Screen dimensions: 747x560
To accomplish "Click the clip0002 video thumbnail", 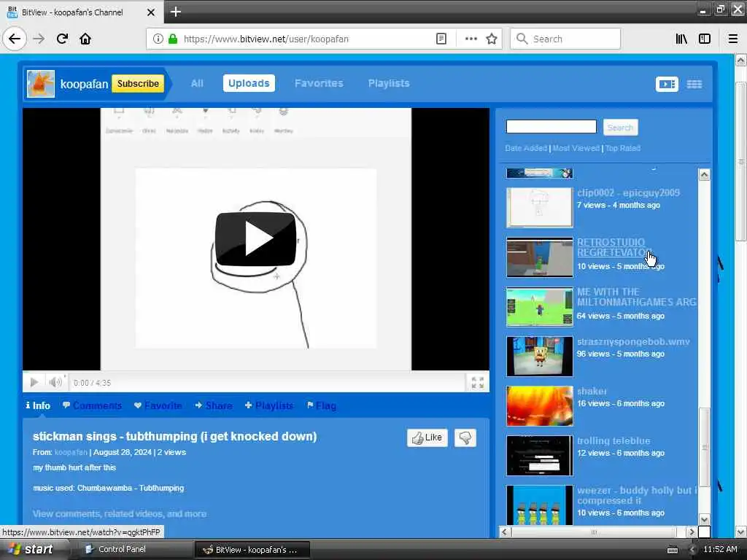I will point(539,207).
